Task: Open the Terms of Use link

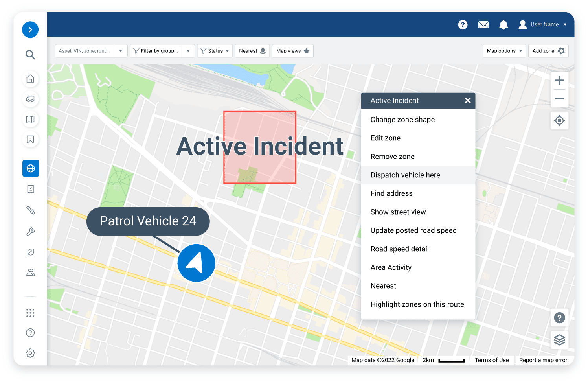Action: tap(492, 360)
